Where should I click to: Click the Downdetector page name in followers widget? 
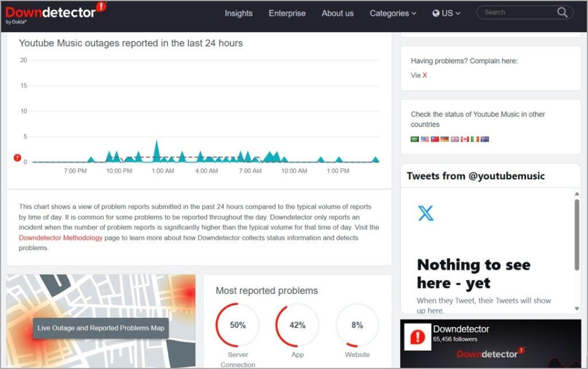(x=461, y=329)
